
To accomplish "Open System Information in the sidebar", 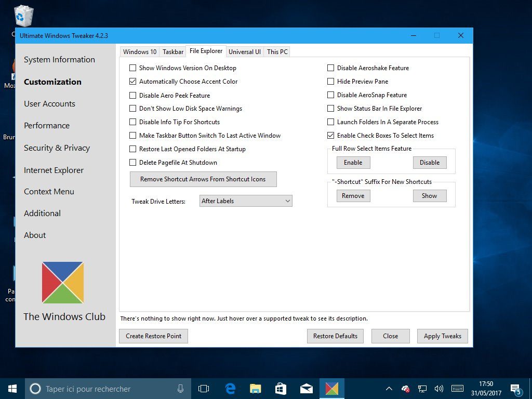I will (59, 60).
